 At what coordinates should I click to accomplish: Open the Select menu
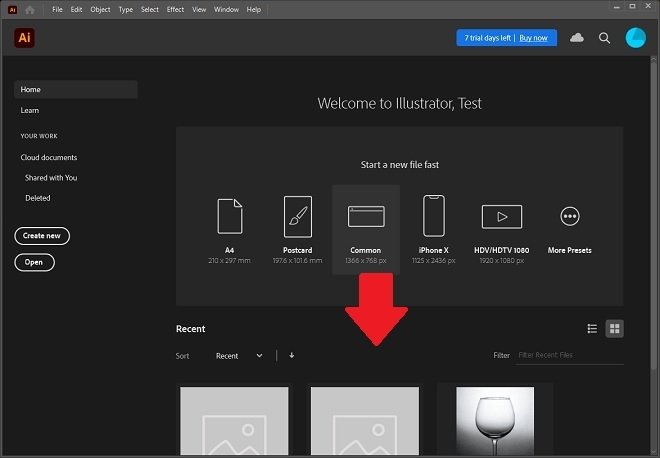coord(149,9)
